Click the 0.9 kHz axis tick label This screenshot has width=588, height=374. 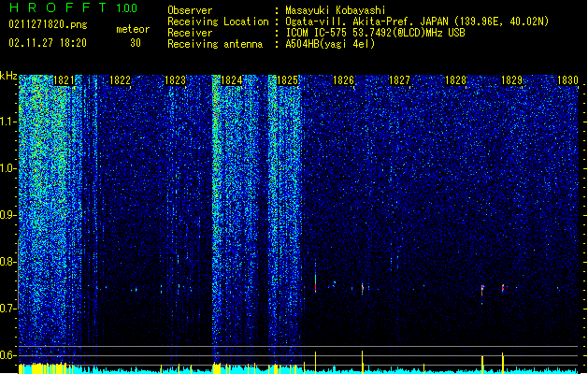8,215
